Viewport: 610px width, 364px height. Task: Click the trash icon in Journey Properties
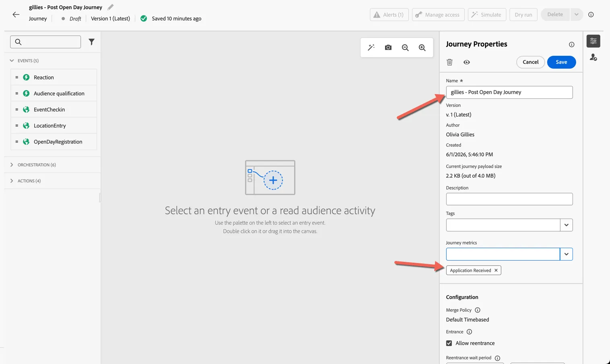449,62
